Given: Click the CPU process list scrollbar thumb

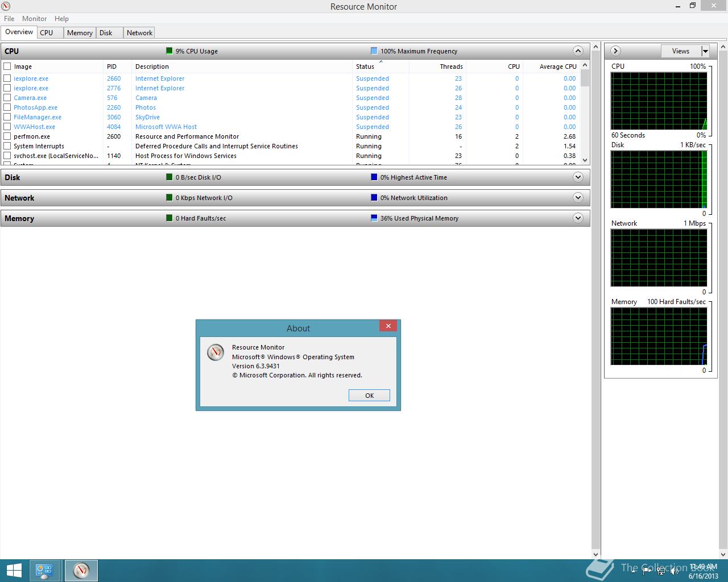Looking at the screenshot, I should tap(585, 78).
